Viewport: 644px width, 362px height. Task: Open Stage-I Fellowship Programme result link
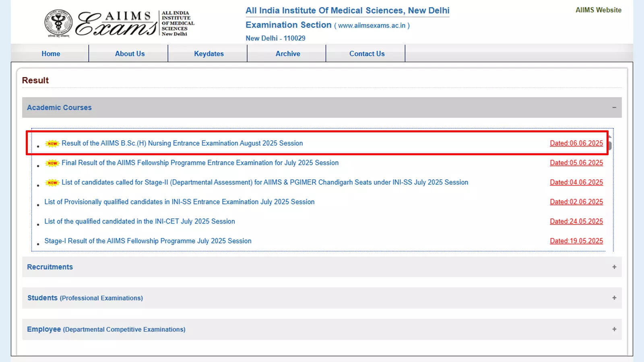point(147,241)
